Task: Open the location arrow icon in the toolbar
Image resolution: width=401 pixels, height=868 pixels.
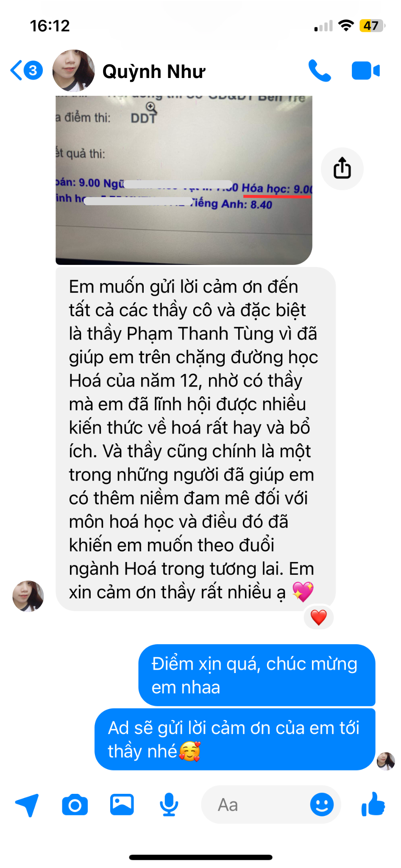Action: tap(27, 804)
